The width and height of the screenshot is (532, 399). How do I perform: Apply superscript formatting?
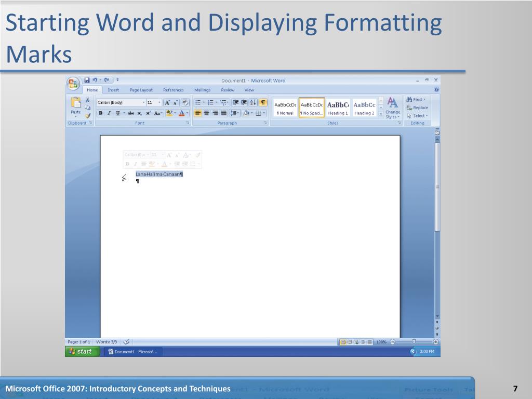pyautogui.click(x=148, y=113)
